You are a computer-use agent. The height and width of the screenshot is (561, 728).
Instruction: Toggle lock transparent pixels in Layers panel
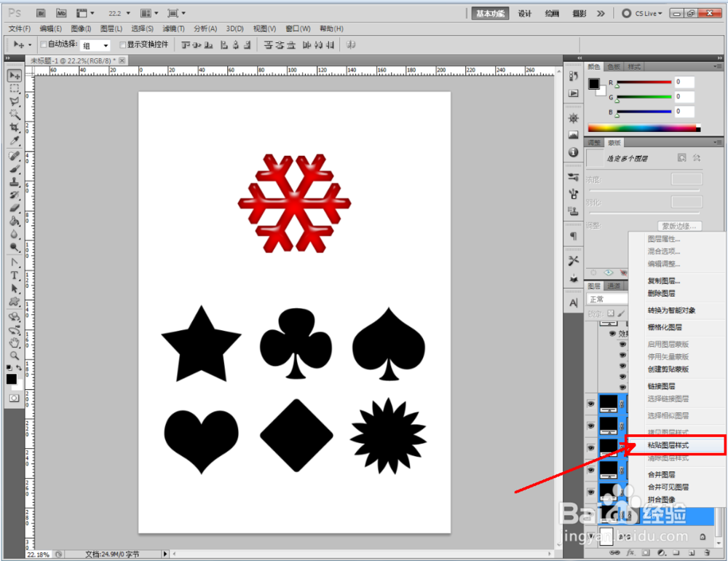pyautogui.click(x=611, y=313)
